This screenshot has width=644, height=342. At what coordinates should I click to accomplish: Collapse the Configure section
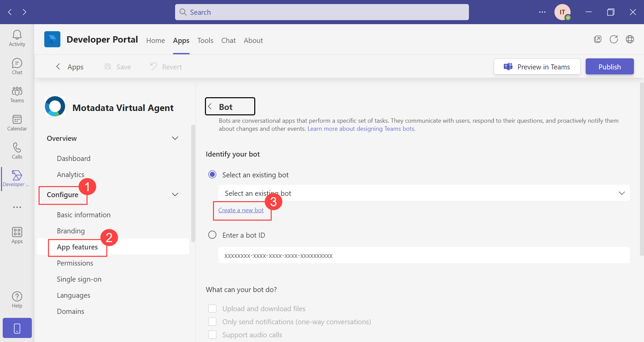pos(175,194)
